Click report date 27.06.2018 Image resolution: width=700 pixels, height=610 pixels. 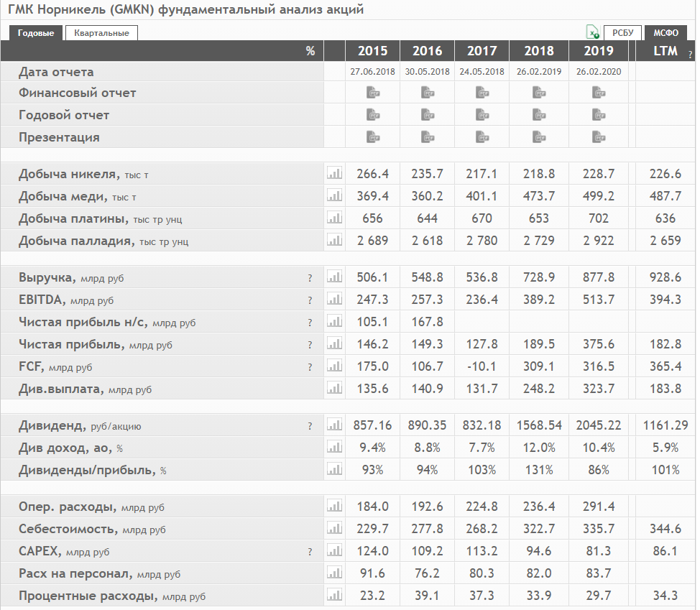[x=373, y=71]
